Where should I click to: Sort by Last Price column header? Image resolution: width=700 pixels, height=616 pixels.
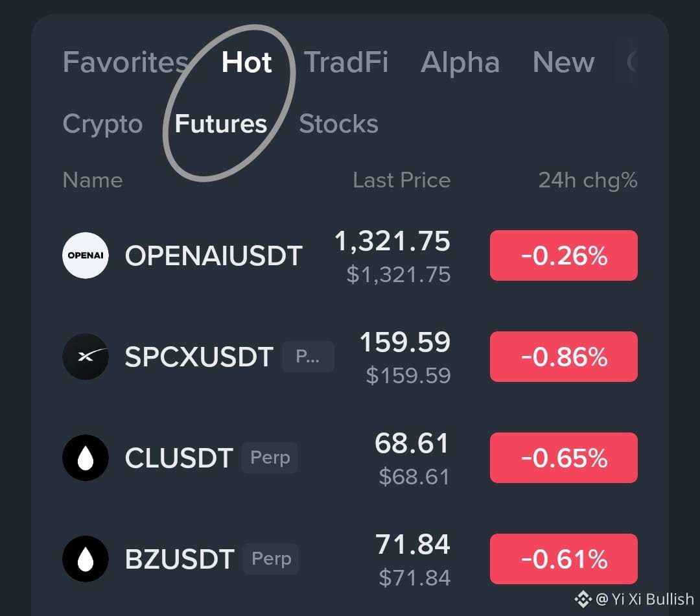[402, 180]
